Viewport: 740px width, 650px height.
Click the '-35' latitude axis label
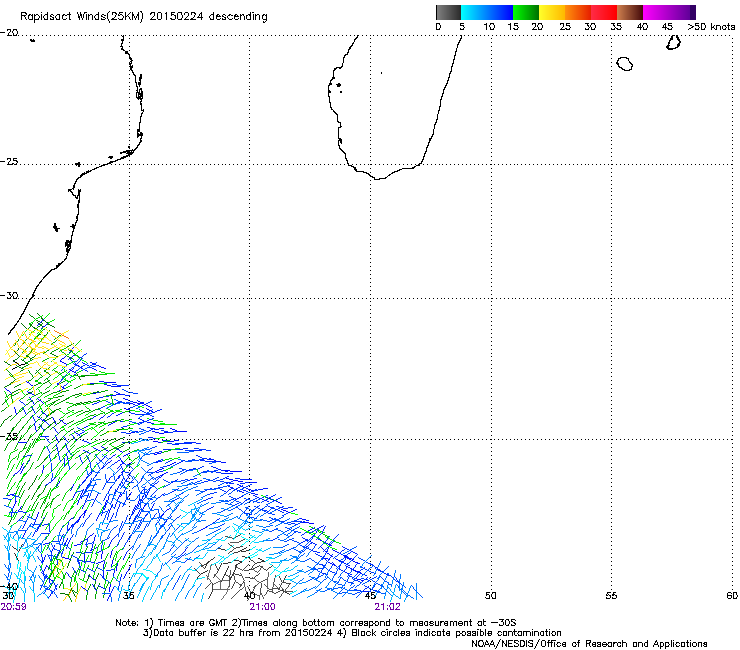tap(9, 437)
